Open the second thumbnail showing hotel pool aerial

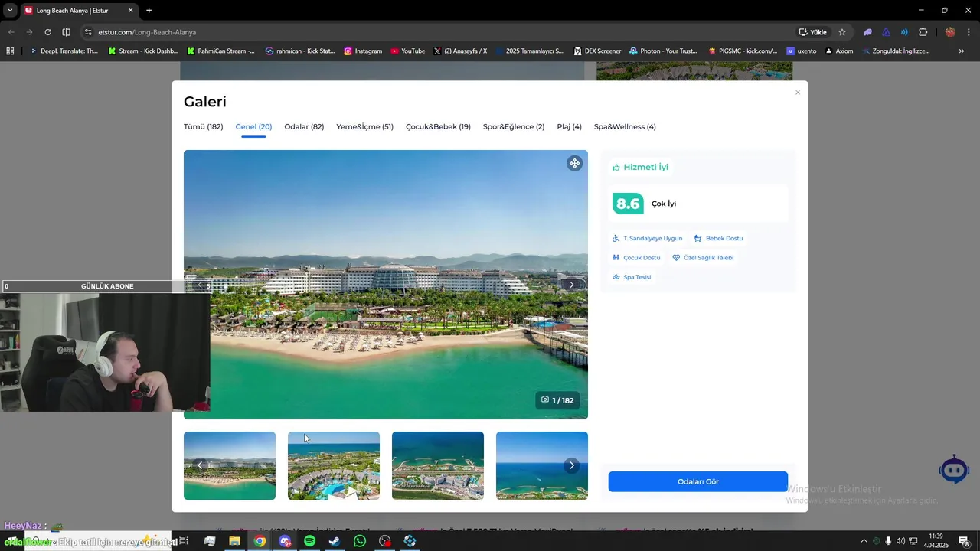click(x=334, y=465)
